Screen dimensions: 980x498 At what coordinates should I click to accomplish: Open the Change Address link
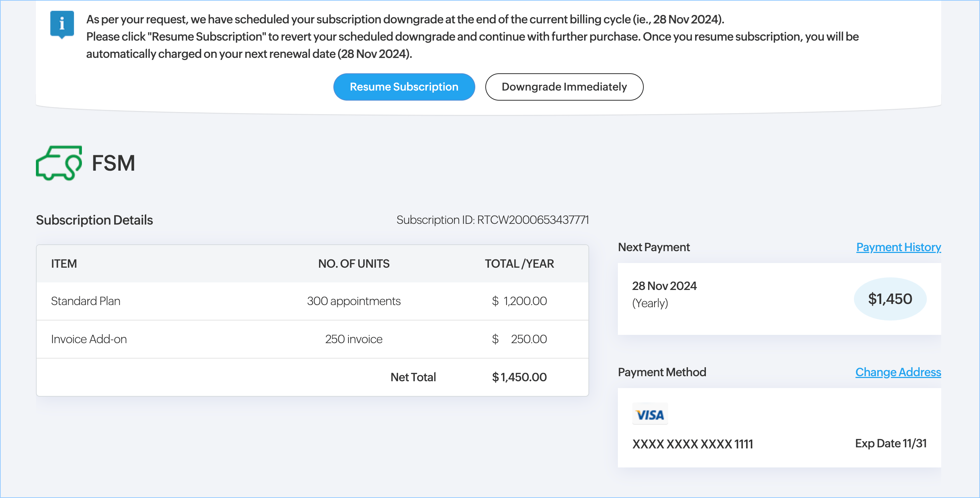(x=898, y=372)
